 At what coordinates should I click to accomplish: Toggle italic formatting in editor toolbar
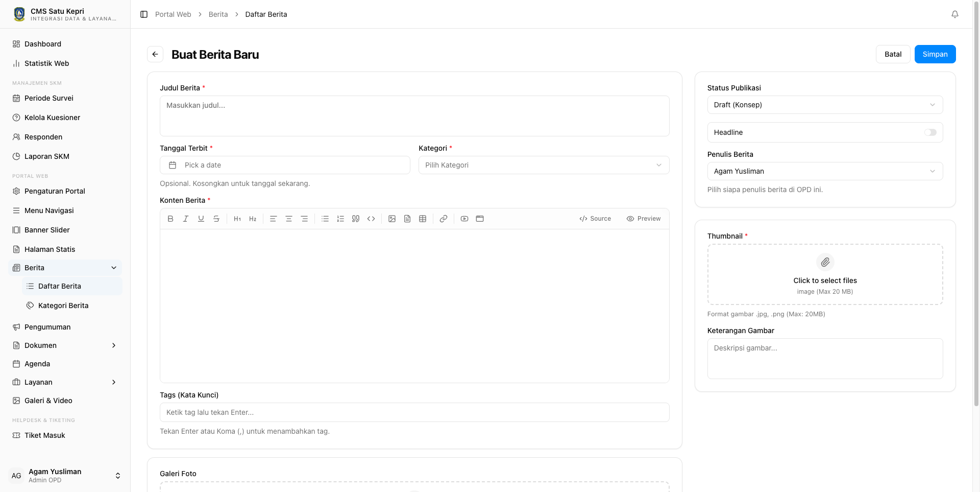click(186, 219)
